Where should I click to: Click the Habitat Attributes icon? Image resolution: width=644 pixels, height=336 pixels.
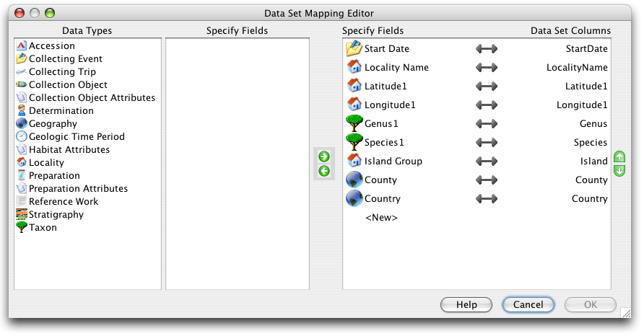[x=22, y=149]
